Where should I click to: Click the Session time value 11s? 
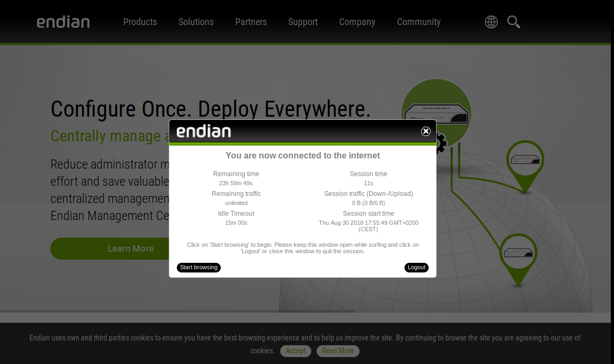[369, 183]
